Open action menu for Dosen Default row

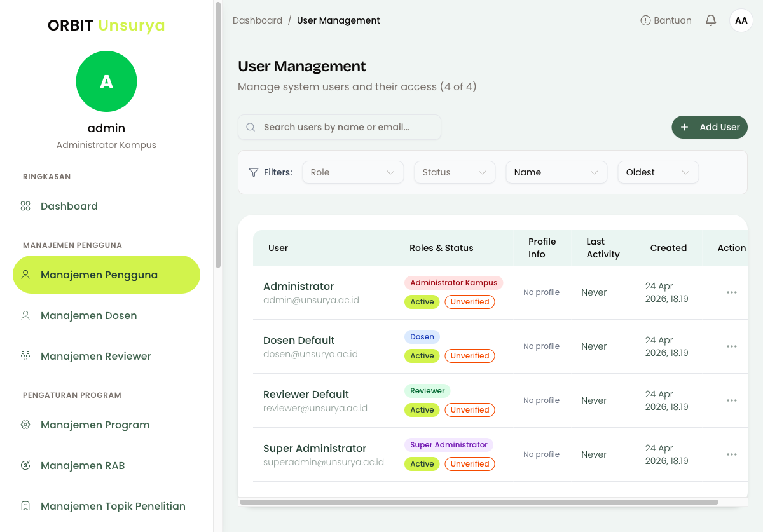[x=732, y=346]
